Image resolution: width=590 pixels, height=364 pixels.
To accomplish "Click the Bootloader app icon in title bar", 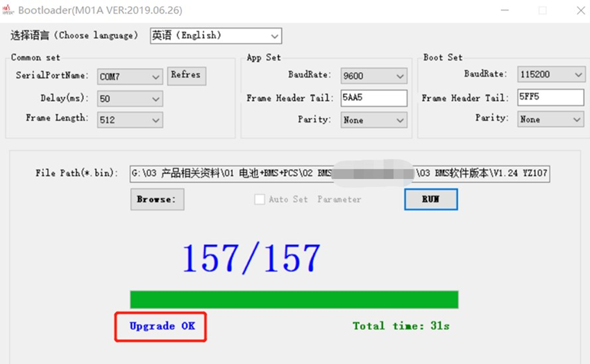I will pyautogui.click(x=8, y=10).
